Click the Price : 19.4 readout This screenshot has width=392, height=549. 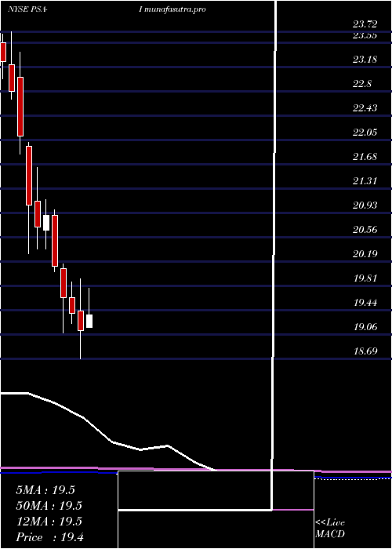click(x=49, y=537)
